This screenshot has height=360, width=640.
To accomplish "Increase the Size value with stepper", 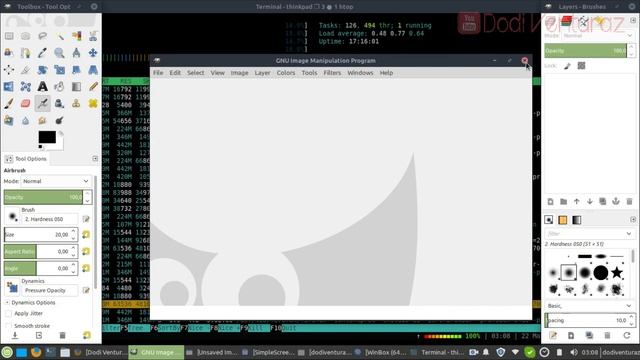I will pyautogui.click(x=73, y=231).
